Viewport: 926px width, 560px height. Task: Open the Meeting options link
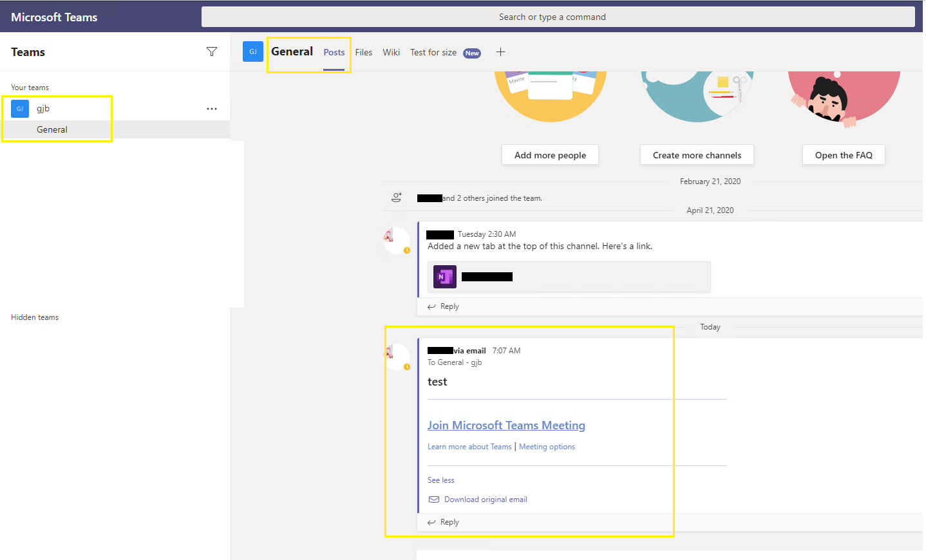[x=547, y=447]
